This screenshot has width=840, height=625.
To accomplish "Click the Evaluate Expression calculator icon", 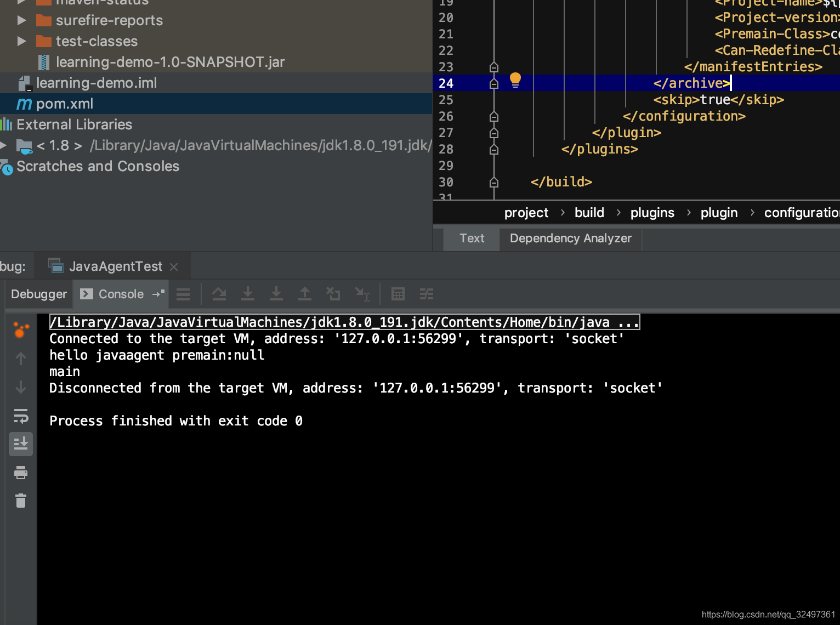I will click(x=398, y=294).
